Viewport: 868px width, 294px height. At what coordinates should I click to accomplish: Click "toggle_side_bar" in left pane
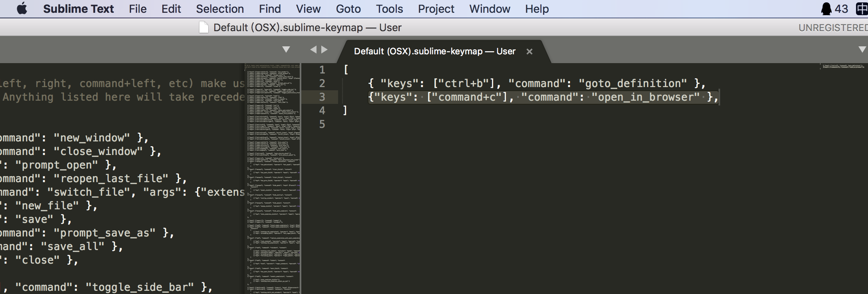pos(140,287)
